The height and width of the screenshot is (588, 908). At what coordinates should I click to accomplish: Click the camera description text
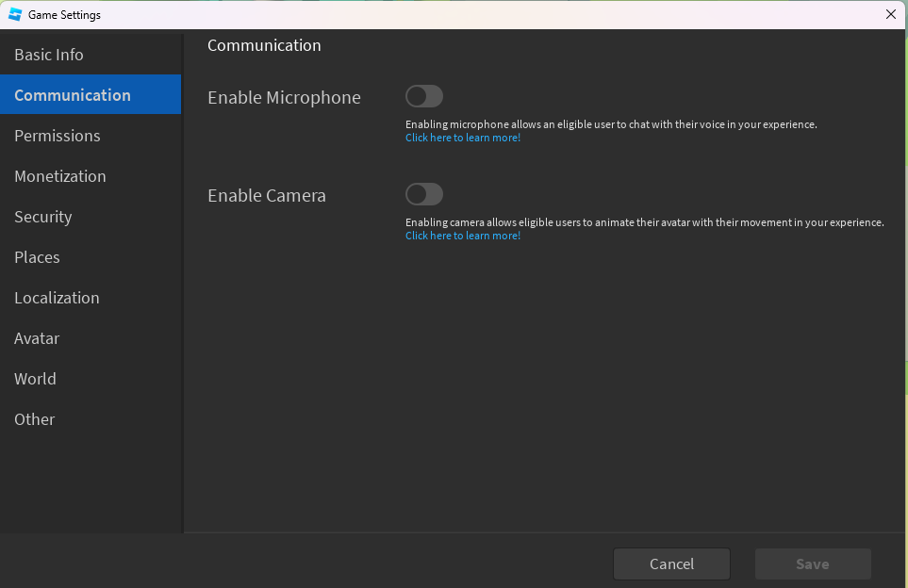(645, 222)
